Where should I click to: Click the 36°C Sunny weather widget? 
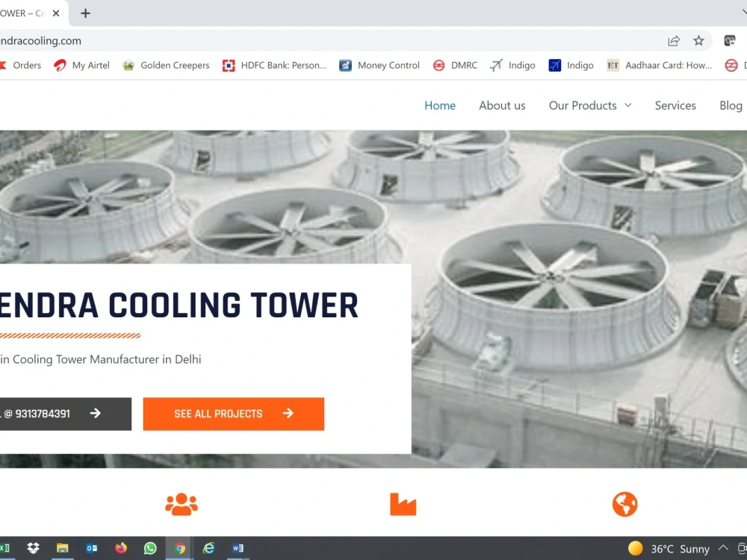click(x=669, y=549)
